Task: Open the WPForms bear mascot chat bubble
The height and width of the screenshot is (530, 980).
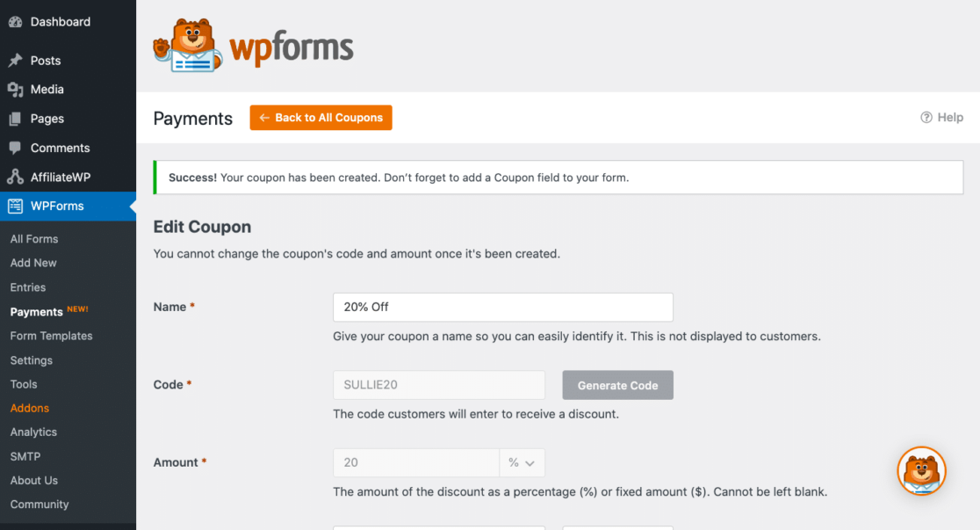Action: pos(921,471)
